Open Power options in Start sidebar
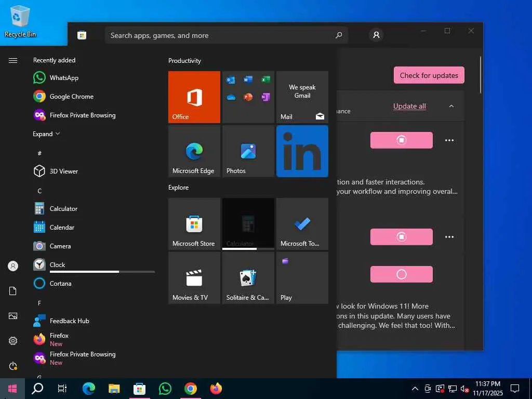Image resolution: width=532 pixels, height=399 pixels. coord(13,366)
